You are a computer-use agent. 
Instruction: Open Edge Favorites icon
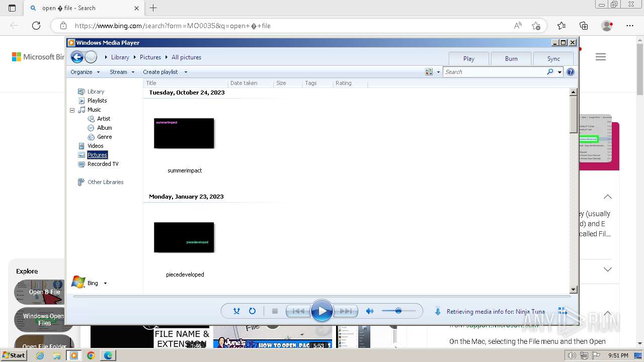click(x=561, y=26)
